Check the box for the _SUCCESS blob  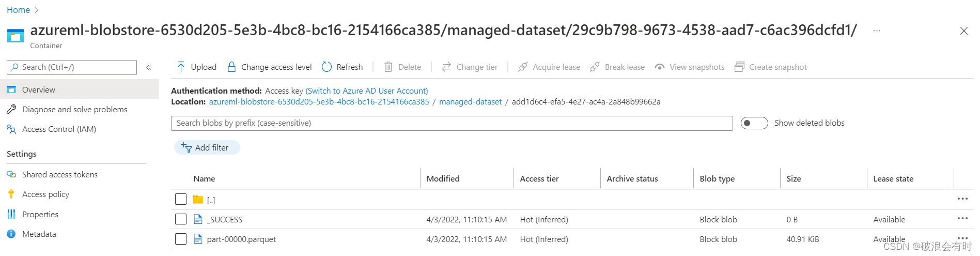181,219
